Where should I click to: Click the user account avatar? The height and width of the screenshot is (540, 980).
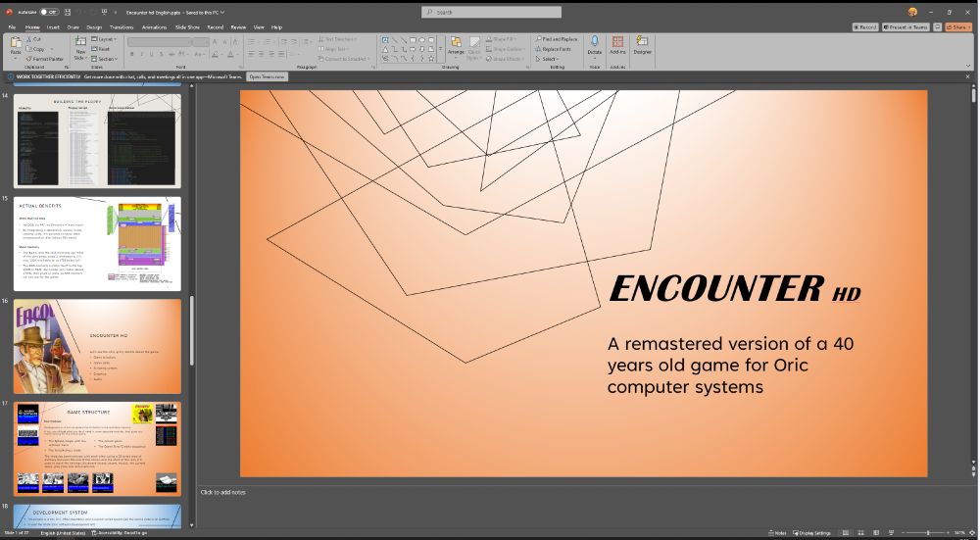coord(912,12)
